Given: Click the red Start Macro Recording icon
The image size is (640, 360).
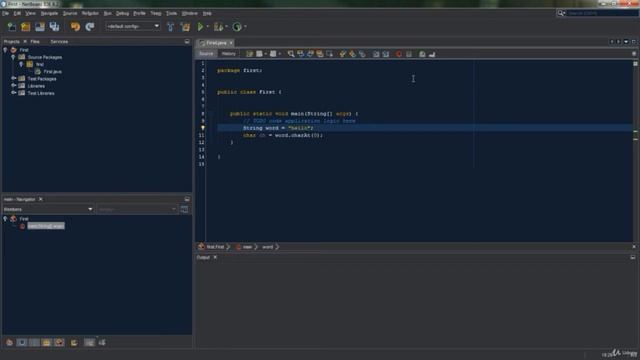Looking at the screenshot, I should pos(399,54).
